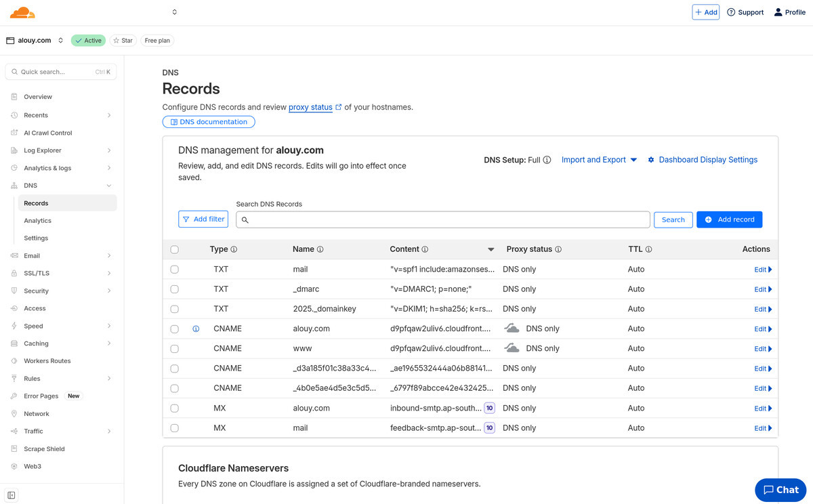This screenshot has height=504, width=813.
Task: Open Workers Routes in the sidebar
Action: tap(47, 361)
